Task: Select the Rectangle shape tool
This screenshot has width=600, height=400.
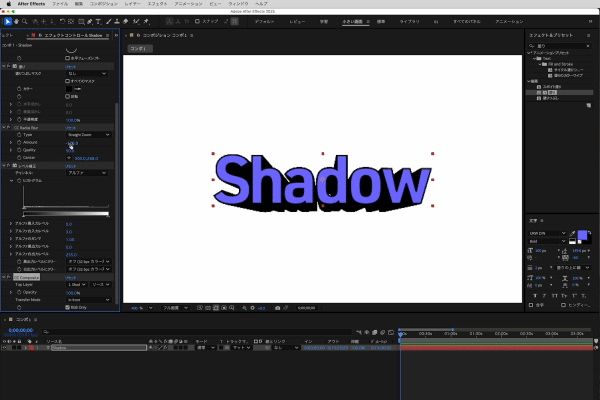Action: [81, 21]
